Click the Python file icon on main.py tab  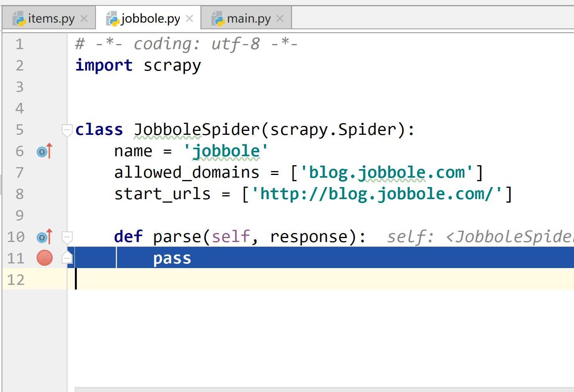(x=218, y=19)
